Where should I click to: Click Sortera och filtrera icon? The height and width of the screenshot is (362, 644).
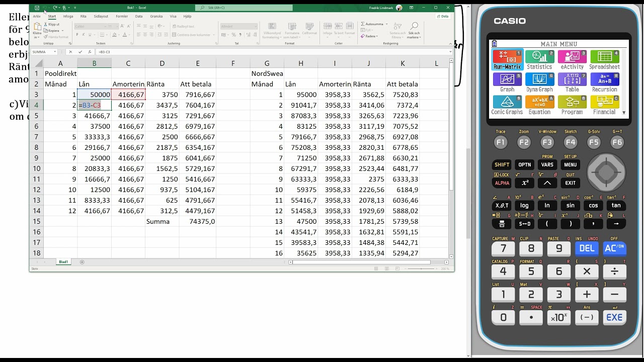click(397, 26)
